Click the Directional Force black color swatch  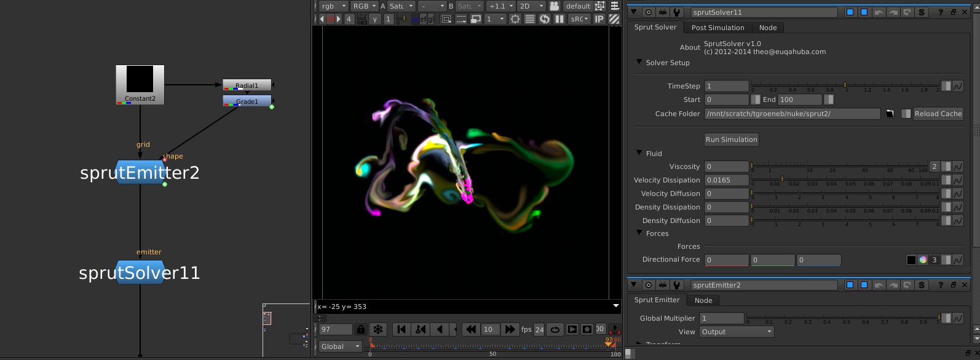click(911, 260)
